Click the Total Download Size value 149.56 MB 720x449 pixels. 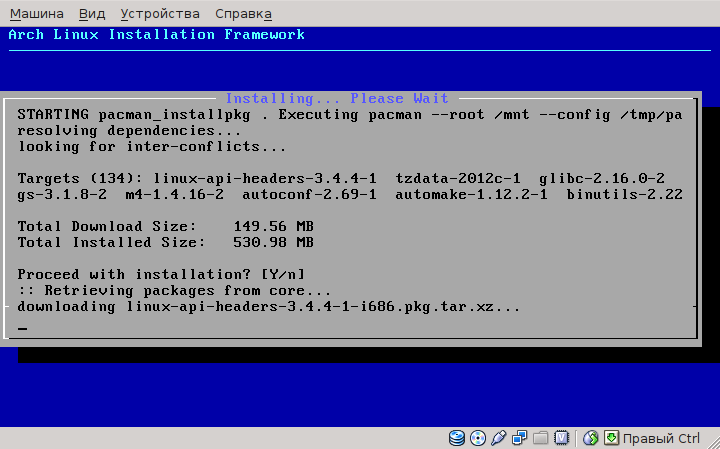(274, 226)
